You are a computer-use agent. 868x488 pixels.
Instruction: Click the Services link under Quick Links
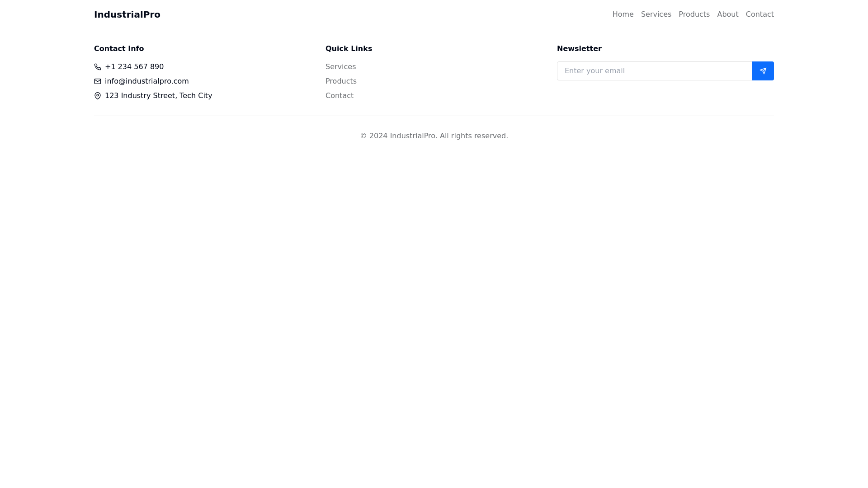pos(340,66)
